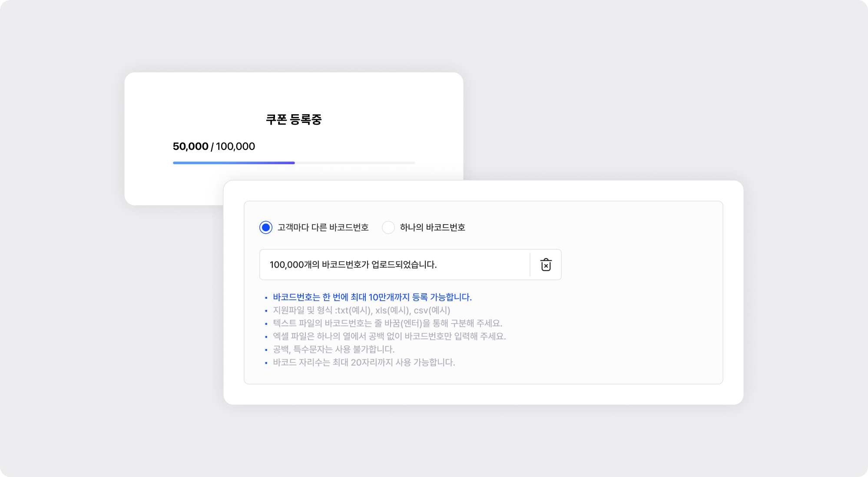This screenshot has height=477, width=868.
Task: Click the 텍스트 파일 줄 바꿈 guideline line
Action: tap(387, 323)
